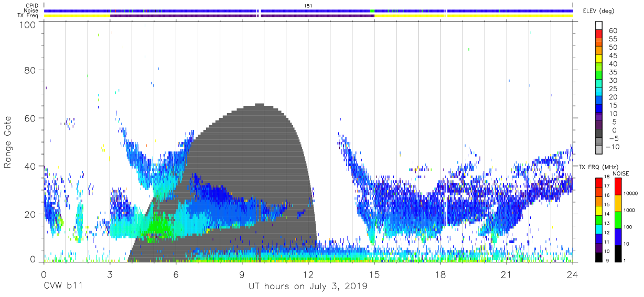Select the red 60-degree elevation swatch

click(x=599, y=34)
